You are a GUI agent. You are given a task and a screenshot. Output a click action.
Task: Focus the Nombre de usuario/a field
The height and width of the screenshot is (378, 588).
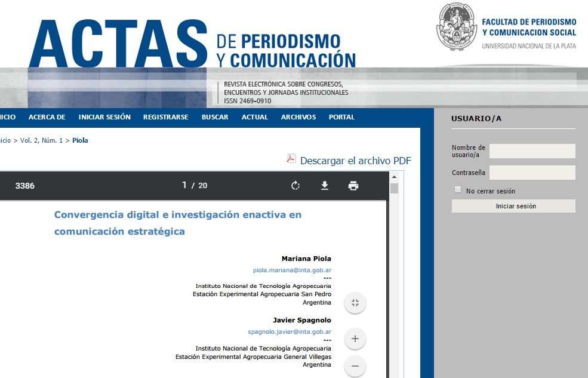click(x=532, y=151)
